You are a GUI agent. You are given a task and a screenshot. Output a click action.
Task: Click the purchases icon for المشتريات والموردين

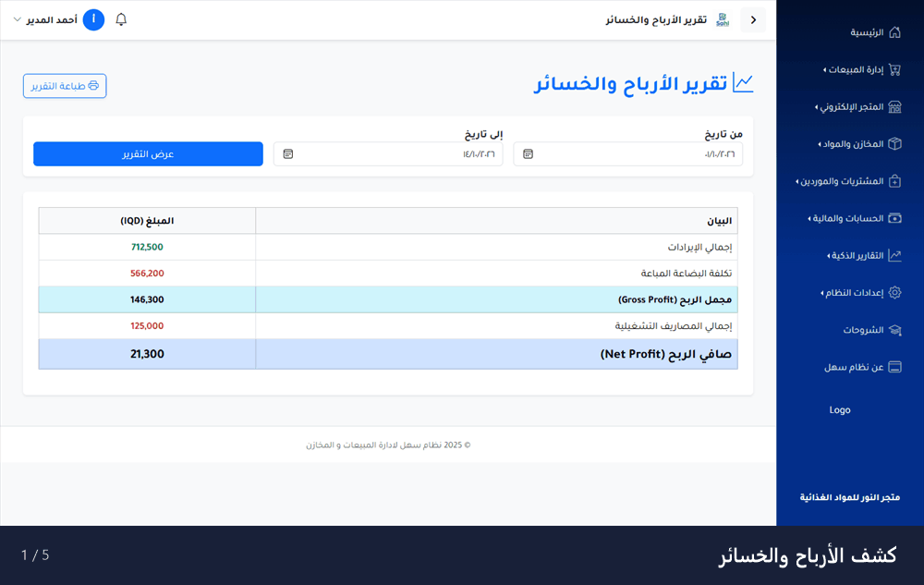[x=894, y=181]
